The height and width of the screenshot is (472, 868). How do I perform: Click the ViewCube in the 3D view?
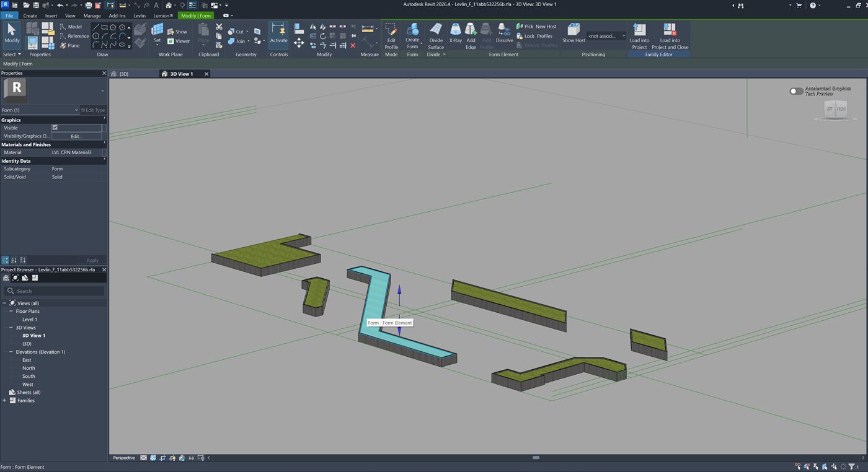(835, 110)
